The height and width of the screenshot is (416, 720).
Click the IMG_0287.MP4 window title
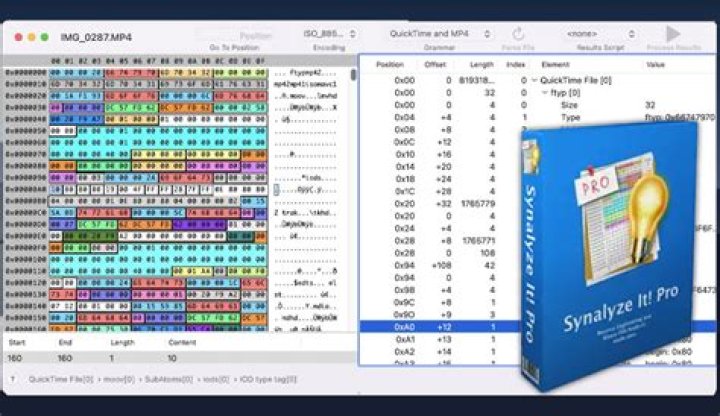(96, 37)
